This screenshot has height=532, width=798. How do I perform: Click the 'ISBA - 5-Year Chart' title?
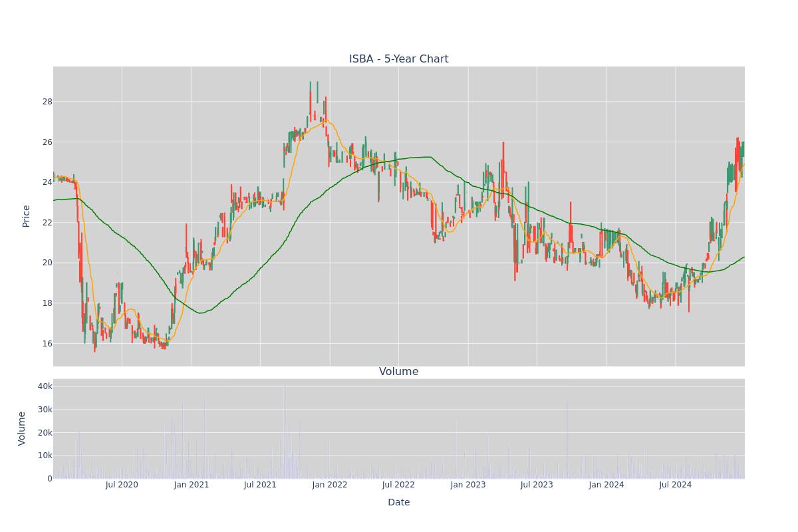[x=399, y=59]
